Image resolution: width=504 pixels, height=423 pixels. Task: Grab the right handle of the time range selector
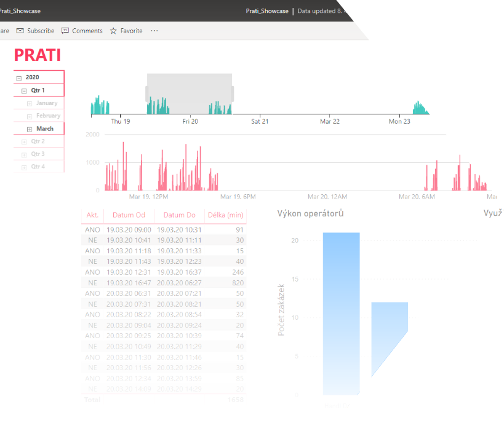point(232,94)
